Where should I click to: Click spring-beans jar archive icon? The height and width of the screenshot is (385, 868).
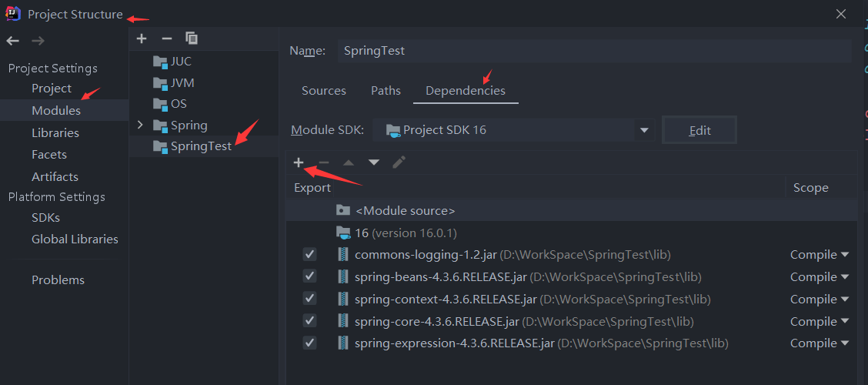click(x=344, y=277)
